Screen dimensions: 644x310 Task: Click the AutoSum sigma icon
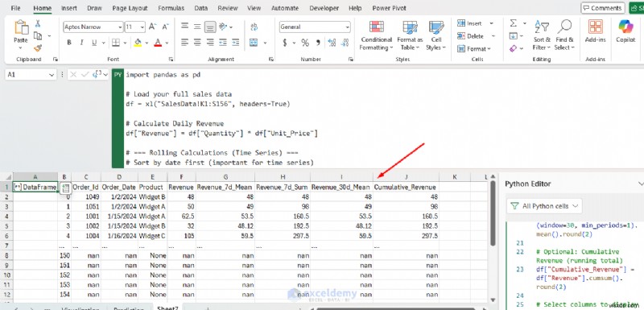pyautogui.click(x=514, y=23)
